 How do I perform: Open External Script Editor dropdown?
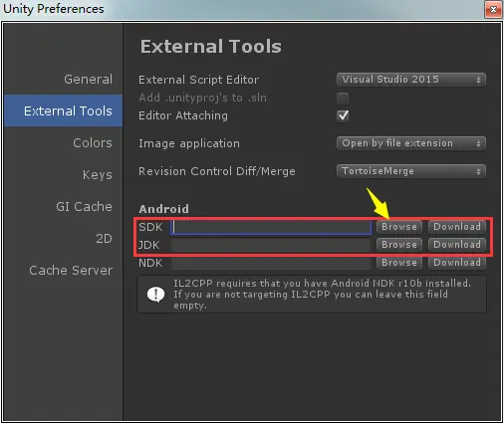(411, 80)
